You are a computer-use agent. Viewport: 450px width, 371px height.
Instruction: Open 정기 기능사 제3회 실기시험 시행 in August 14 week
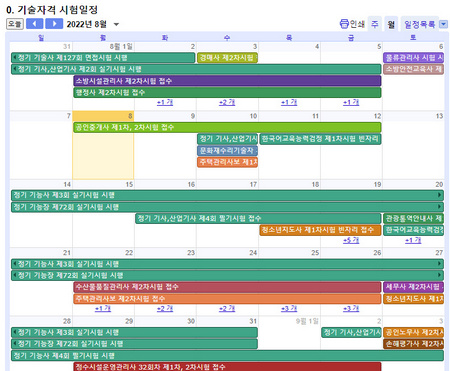[x=227, y=195]
